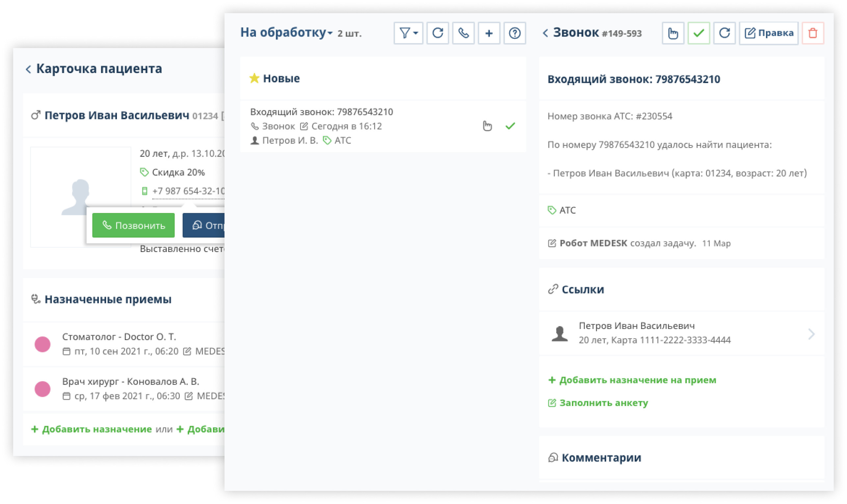Screen dimensions: 847x504
Task: Delete the call task with red trash icon
Action: [813, 33]
